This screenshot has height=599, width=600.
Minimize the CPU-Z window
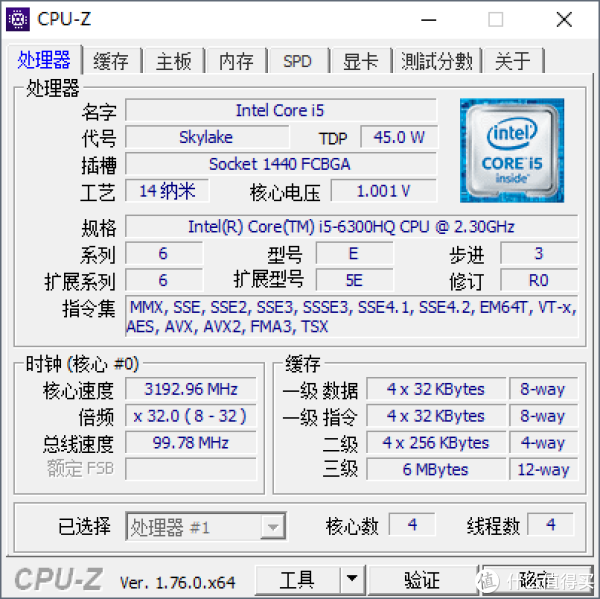(429, 19)
